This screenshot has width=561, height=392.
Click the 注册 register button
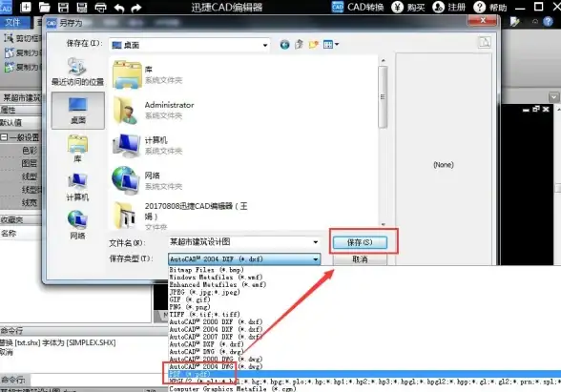(448, 7)
